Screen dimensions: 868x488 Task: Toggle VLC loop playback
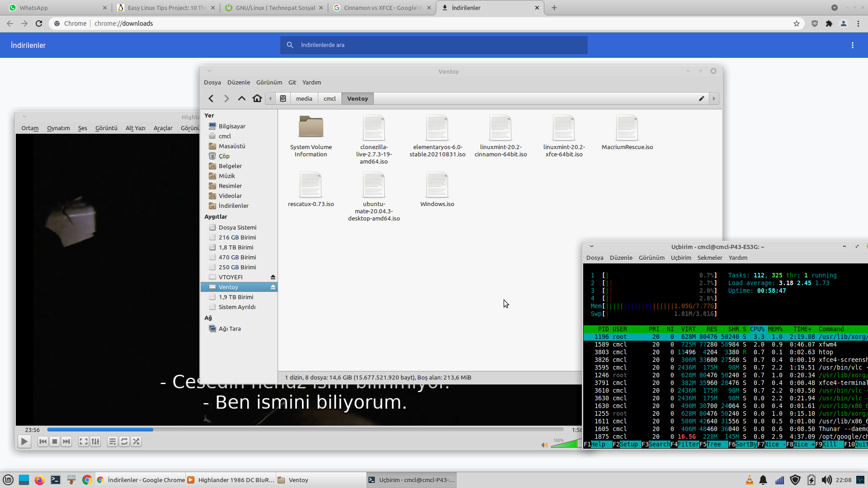click(124, 441)
